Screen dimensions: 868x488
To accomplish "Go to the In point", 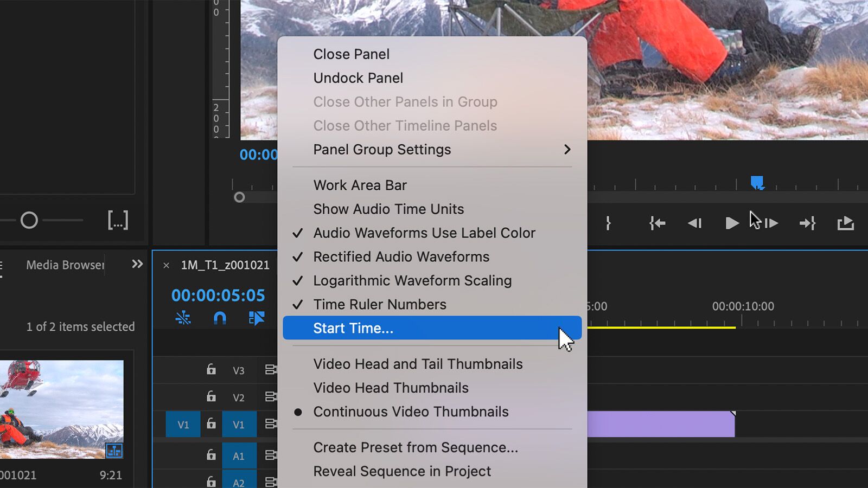I will 656,223.
